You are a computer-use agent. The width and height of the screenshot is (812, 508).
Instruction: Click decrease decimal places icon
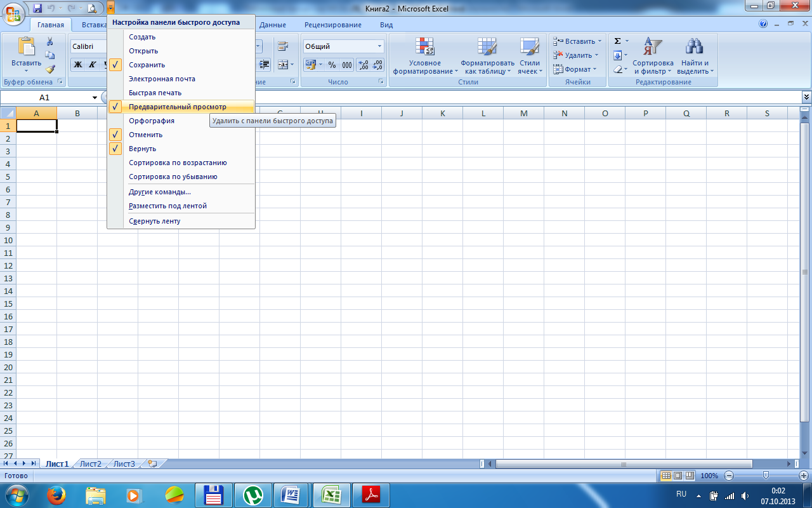(377, 65)
